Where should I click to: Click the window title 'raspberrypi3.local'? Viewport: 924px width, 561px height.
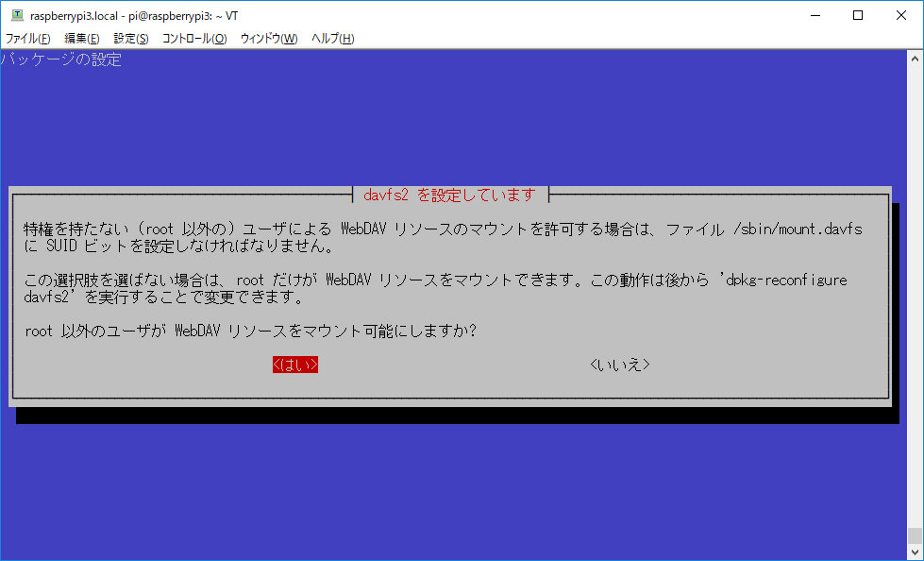coord(74,16)
